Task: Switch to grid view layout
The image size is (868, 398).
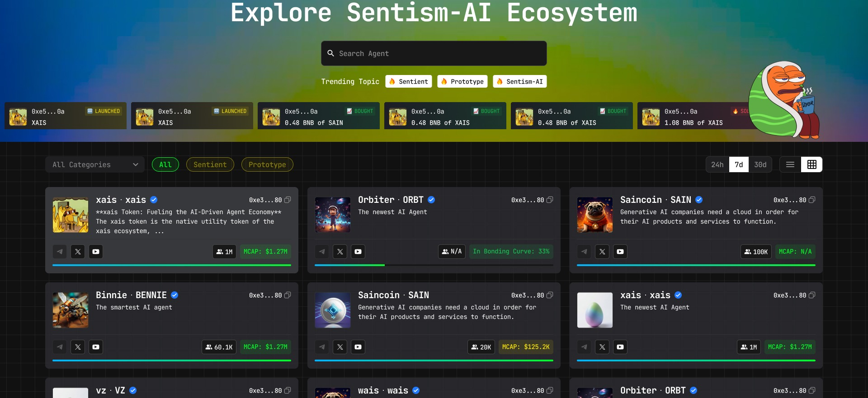Action: 812,164
